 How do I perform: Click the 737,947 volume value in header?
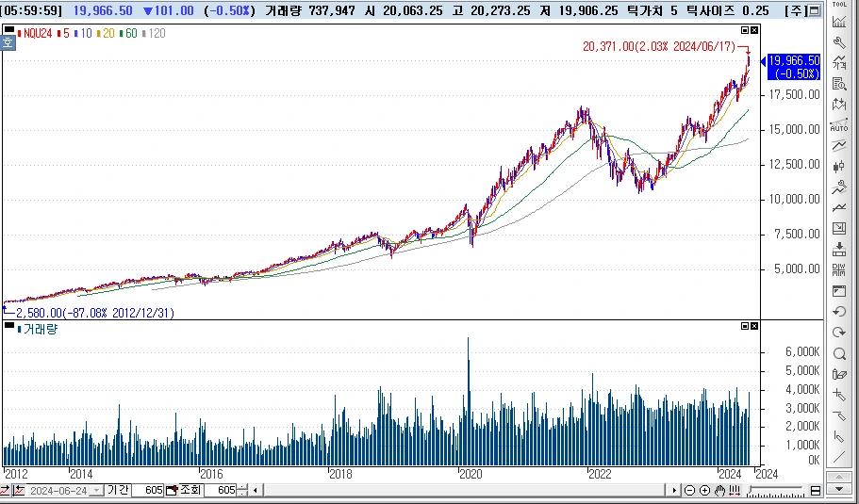click(330, 11)
